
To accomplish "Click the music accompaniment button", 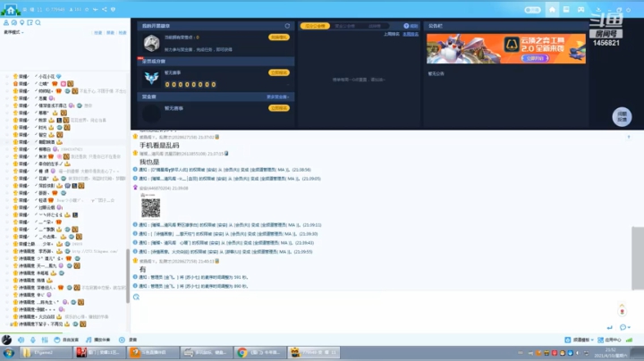I will (97, 340).
